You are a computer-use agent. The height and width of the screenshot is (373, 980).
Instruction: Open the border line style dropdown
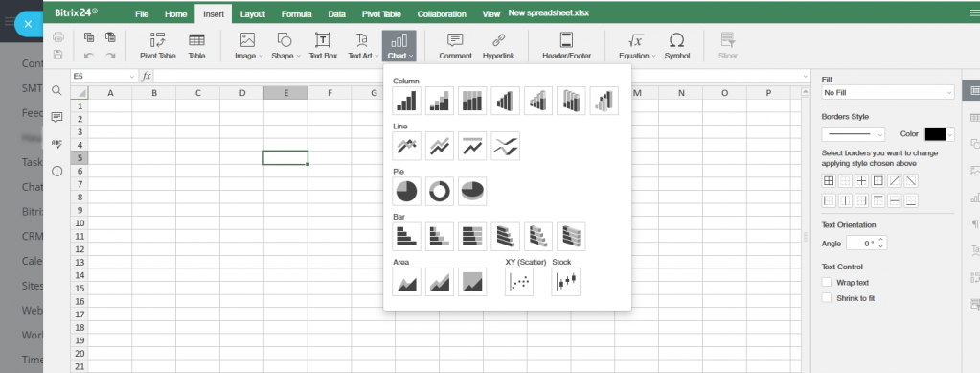(854, 134)
